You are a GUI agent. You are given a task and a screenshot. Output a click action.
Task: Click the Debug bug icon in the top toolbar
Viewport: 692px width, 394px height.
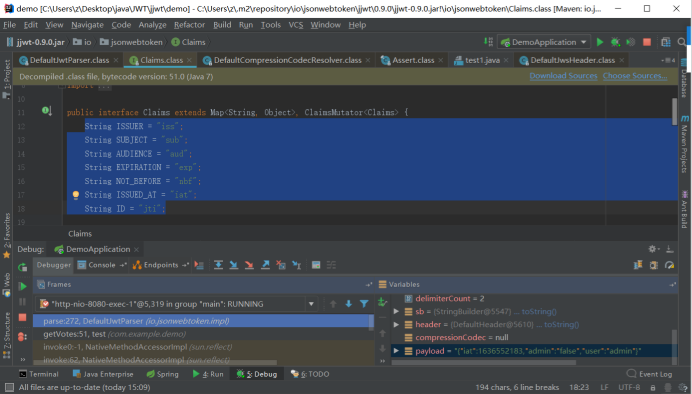coord(615,42)
